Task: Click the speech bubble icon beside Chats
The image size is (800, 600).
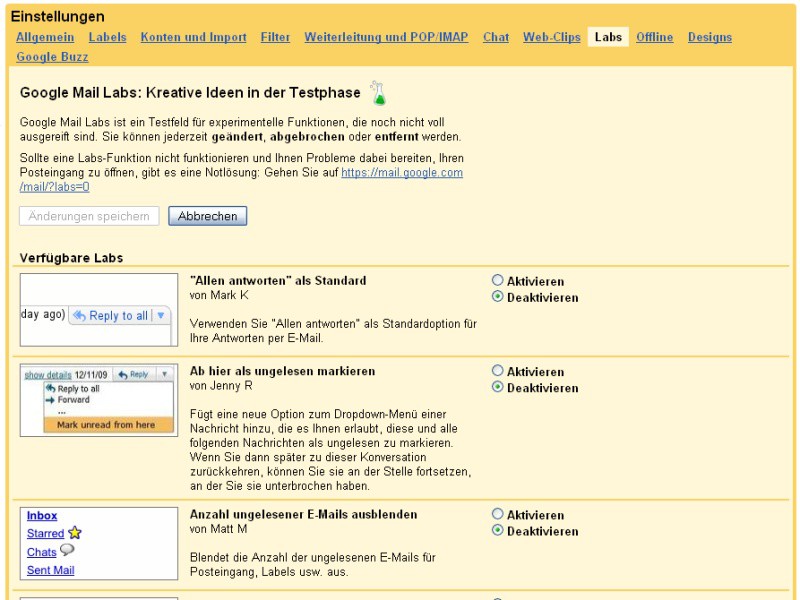Action: click(x=67, y=550)
